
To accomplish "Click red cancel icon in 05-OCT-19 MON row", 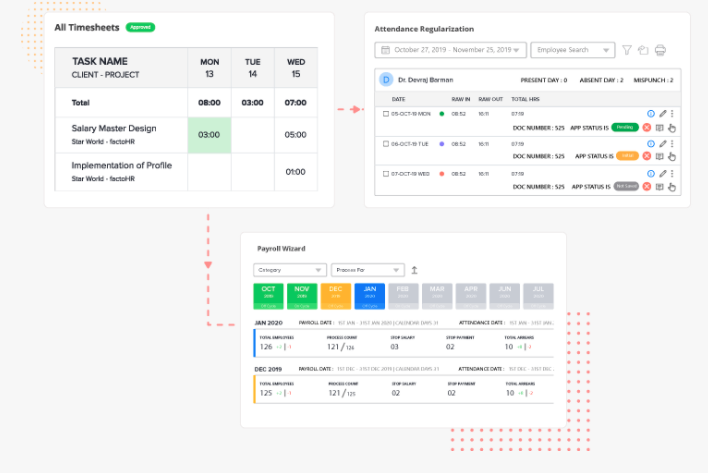I will (x=647, y=128).
